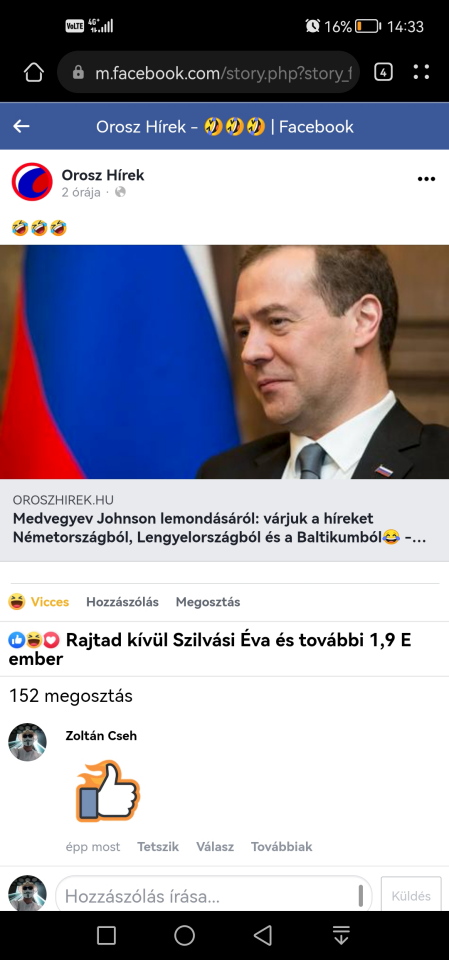Tap the padlock icon in address bar

coord(78,73)
